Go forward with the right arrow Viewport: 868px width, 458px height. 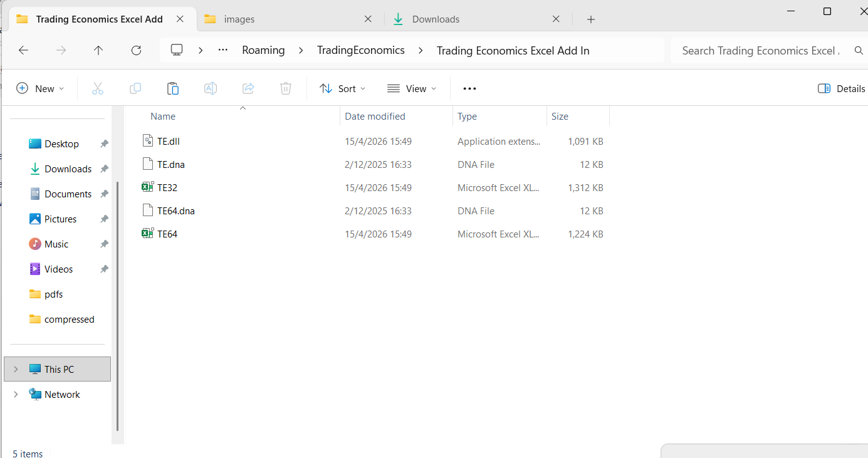click(x=61, y=50)
